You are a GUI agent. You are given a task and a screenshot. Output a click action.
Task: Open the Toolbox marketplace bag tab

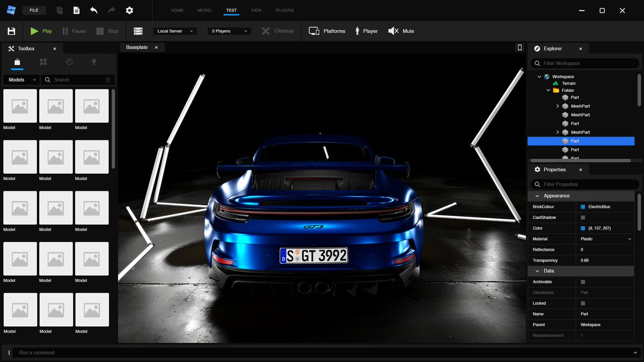pos(17,62)
